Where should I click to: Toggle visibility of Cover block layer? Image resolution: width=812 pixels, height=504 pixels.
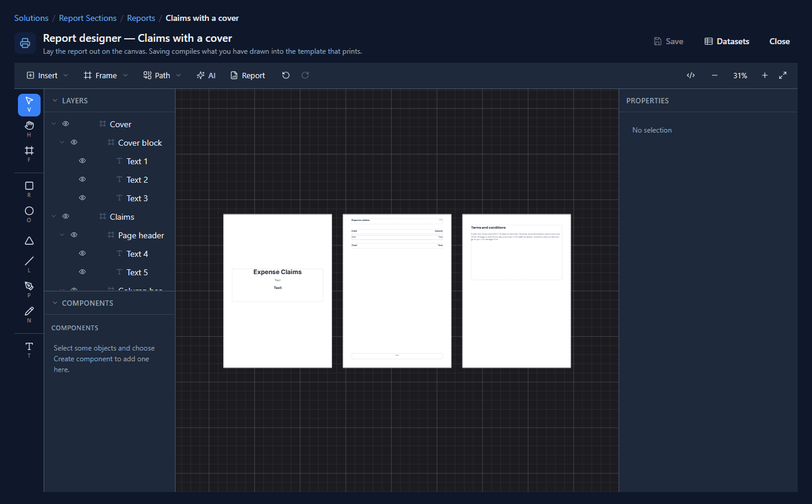coord(74,143)
